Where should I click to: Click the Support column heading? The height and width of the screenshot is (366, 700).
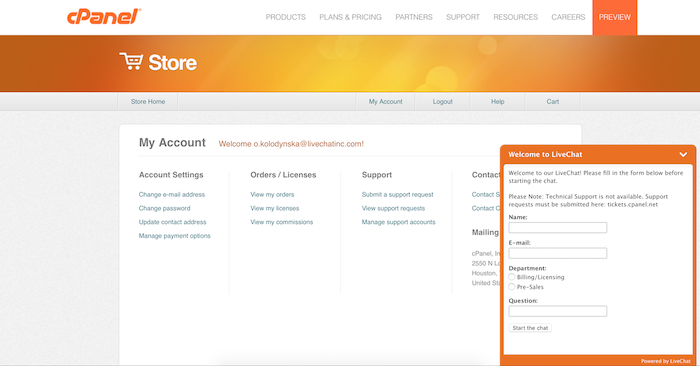click(377, 175)
